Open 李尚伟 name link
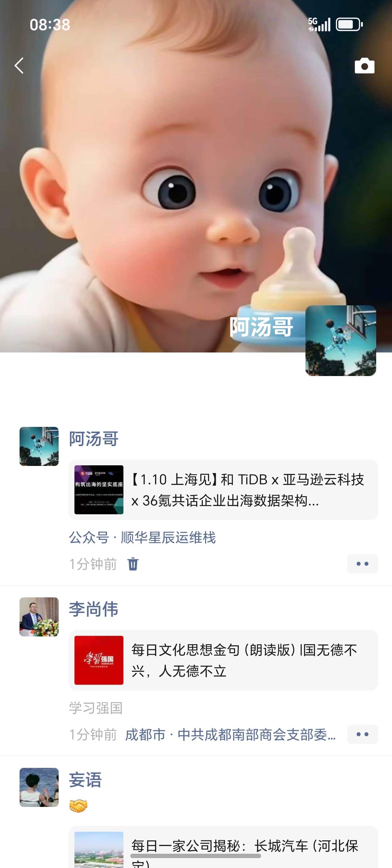 click(x=94, y=609)
